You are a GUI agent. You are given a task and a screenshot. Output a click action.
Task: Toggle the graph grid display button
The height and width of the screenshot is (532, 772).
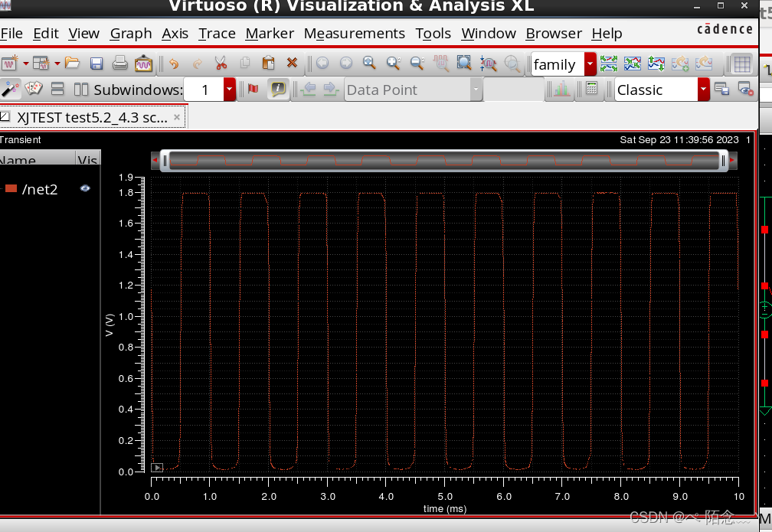tap(742, 64)
